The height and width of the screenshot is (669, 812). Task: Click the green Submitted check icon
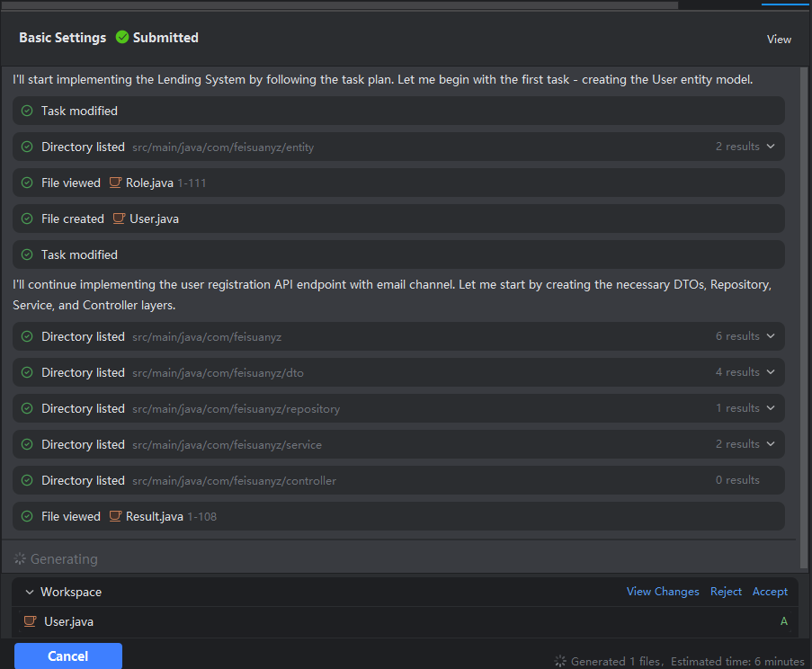[122, 38]
